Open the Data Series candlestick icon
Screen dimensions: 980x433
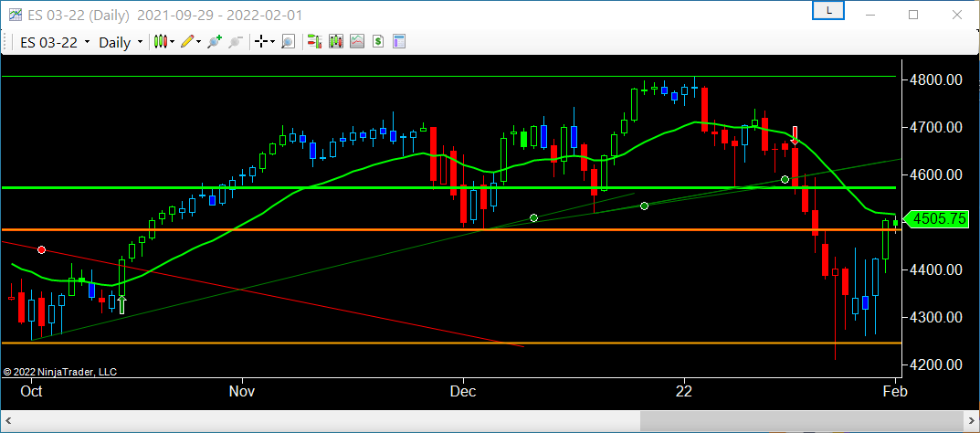click(x=336, y=42)
